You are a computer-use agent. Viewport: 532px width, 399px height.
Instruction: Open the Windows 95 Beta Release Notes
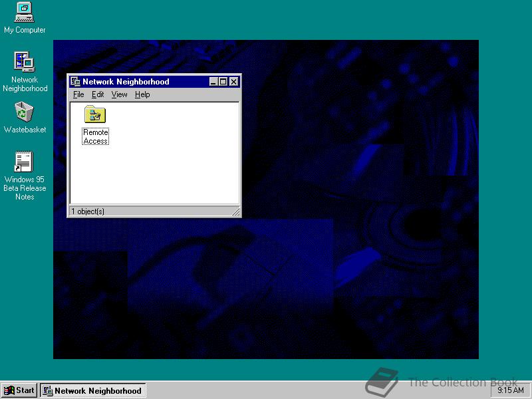click(x=24, y=161)
